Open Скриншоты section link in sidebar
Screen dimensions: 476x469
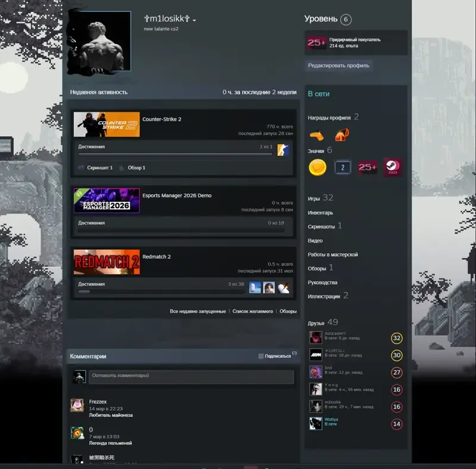321,226
